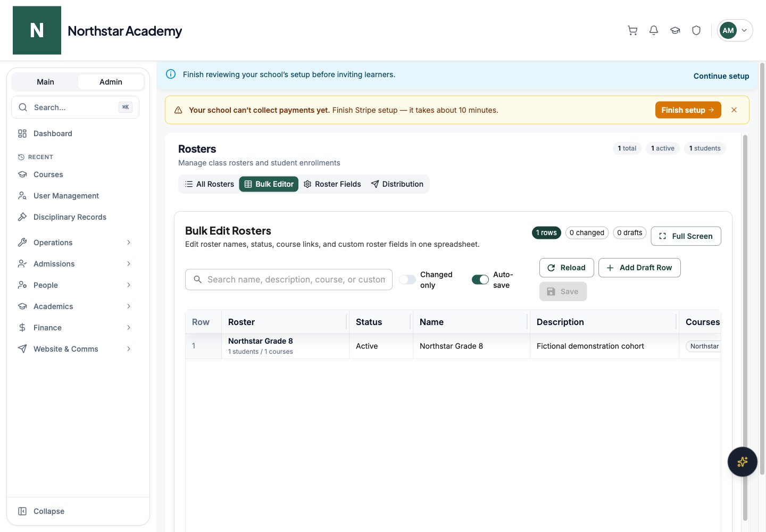Expand the Operations menu section
Viewport: 766px width, 532px height.
pyautogui.click(x=75, y=243)
